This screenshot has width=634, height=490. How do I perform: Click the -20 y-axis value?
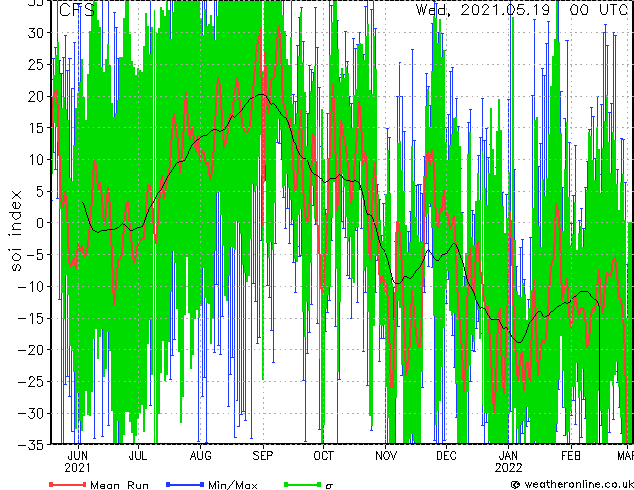click(31, 350)
